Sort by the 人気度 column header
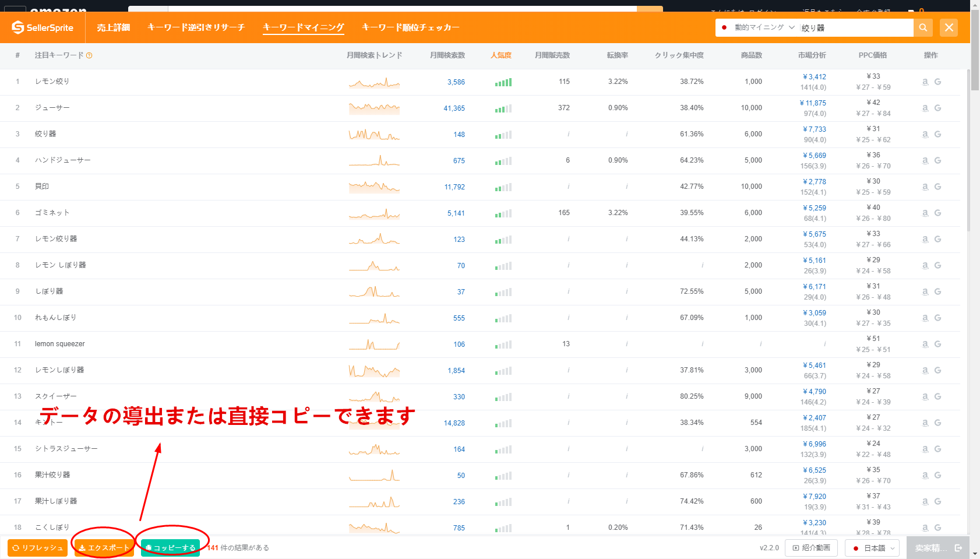The width and height of the screenshot is (980, 559). click(500, 55)
